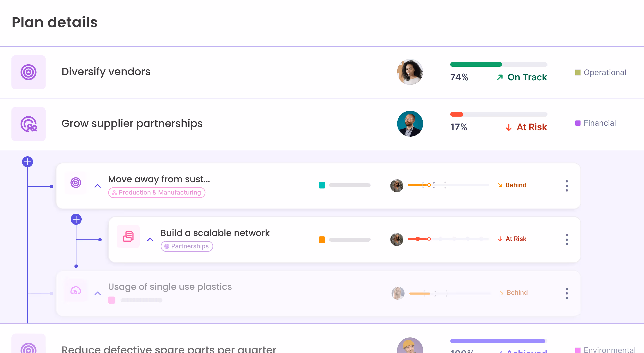This screenshot has height=353, width=644.
Task: Click the goal icon on Move away from sust card
Action: point(76,183)
